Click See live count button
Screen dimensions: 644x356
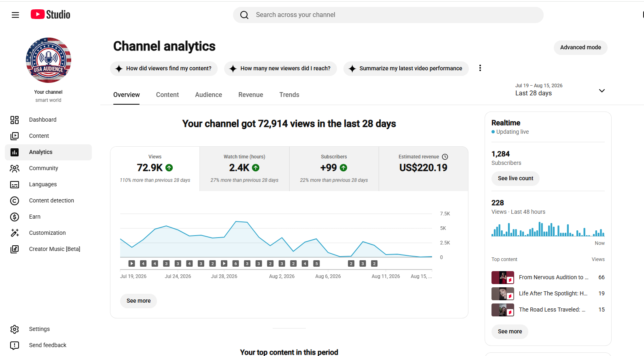(515, 178)
